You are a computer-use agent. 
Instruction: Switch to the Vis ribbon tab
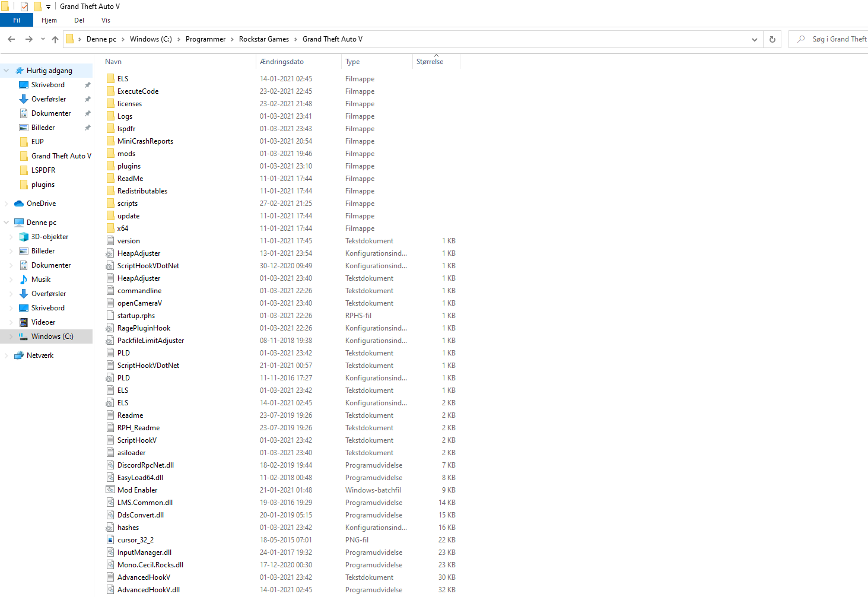[x=106, y=20]
